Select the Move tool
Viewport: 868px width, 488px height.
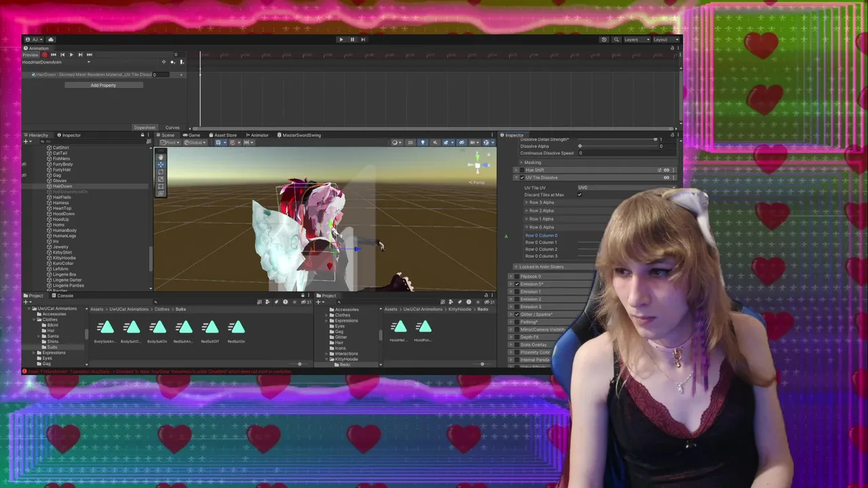pos(161,164)
